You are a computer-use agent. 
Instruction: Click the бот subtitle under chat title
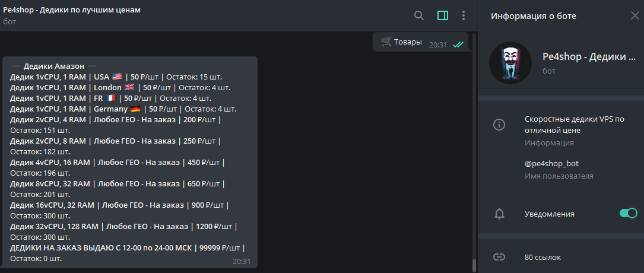9,21
